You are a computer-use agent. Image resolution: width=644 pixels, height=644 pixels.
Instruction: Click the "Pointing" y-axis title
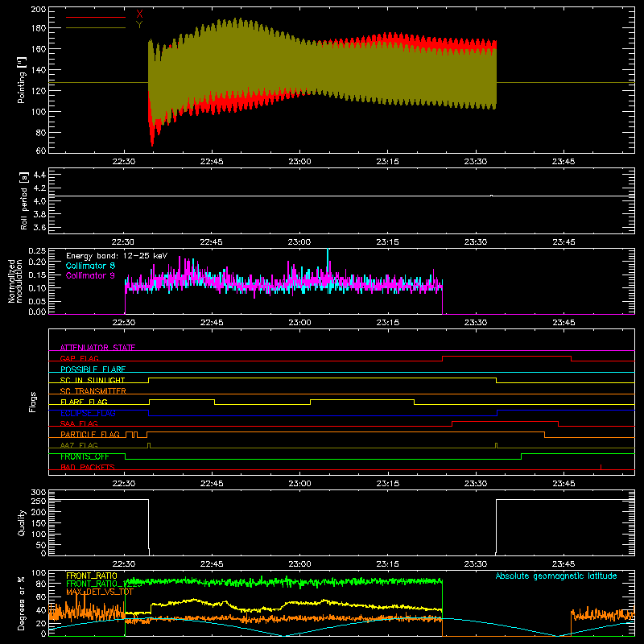22,80
